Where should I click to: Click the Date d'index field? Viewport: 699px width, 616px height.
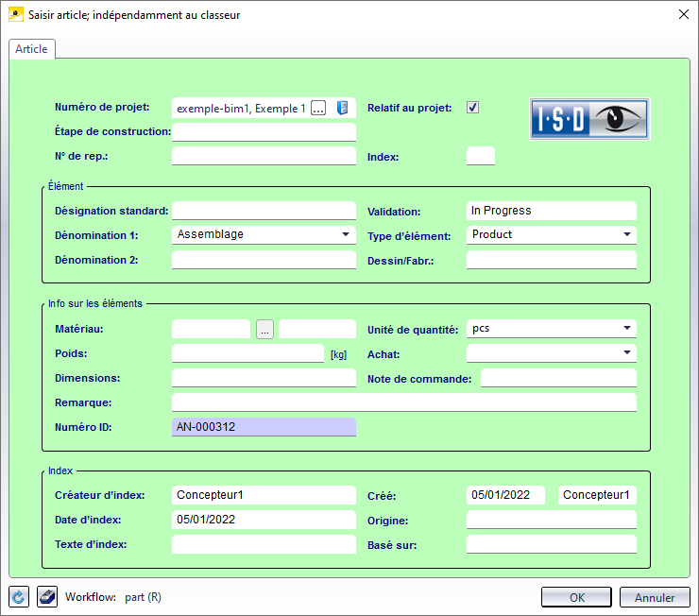[264, 520]
